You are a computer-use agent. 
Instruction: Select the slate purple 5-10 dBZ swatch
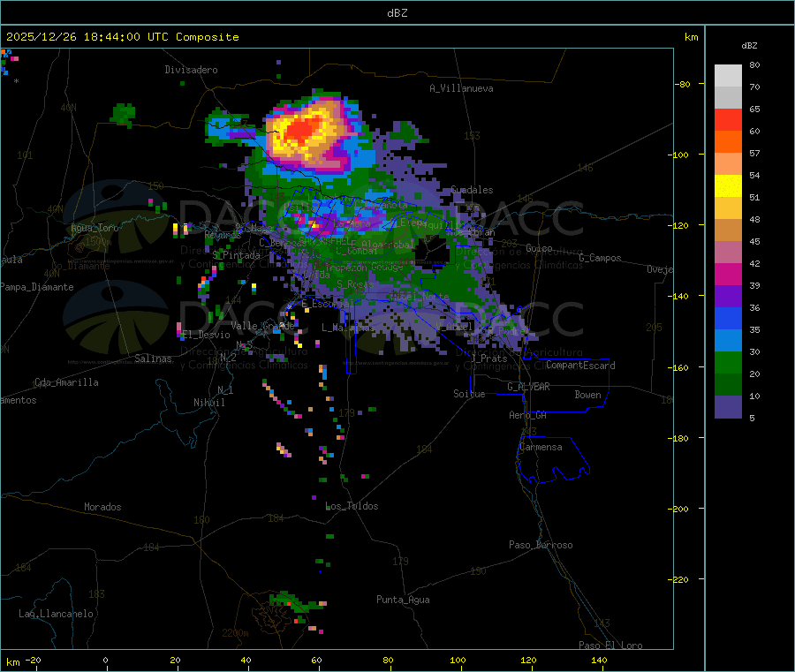pos(728,407)
